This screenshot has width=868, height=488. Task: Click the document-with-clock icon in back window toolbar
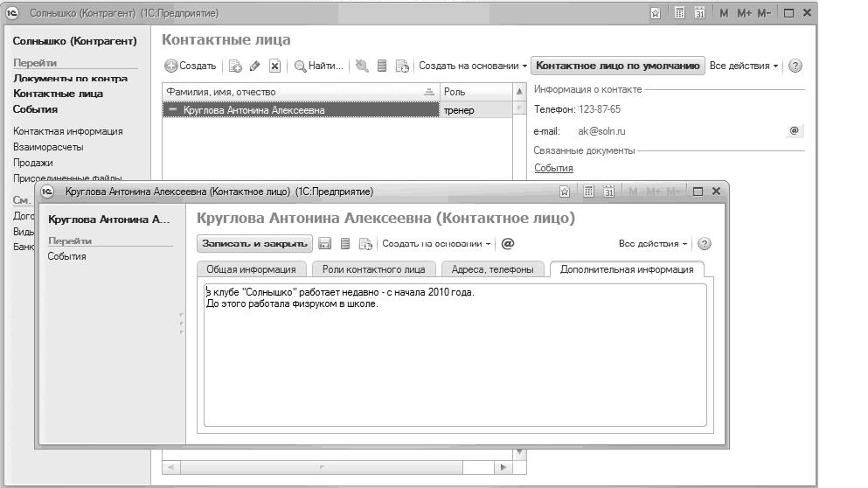coord(402,66)
